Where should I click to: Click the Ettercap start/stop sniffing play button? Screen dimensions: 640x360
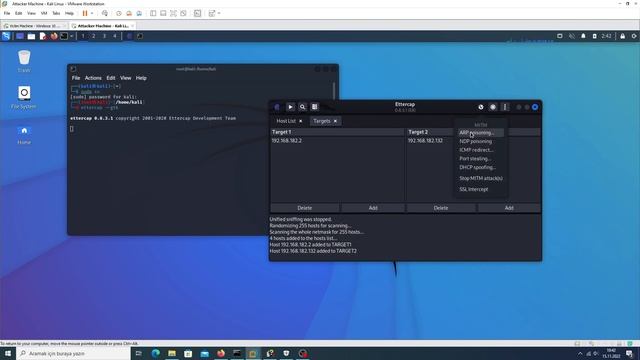click(x=290, y=107)
